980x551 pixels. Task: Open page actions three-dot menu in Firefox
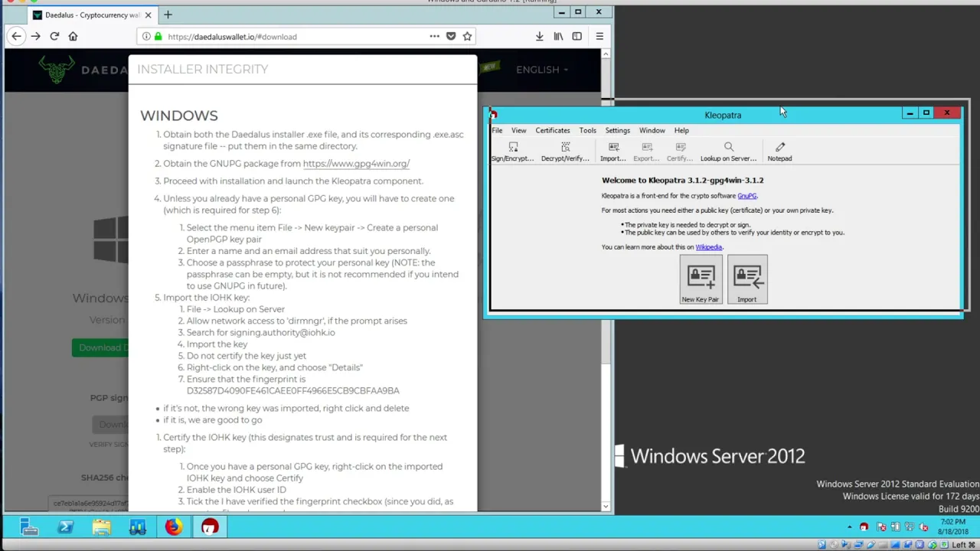[434, 36]
